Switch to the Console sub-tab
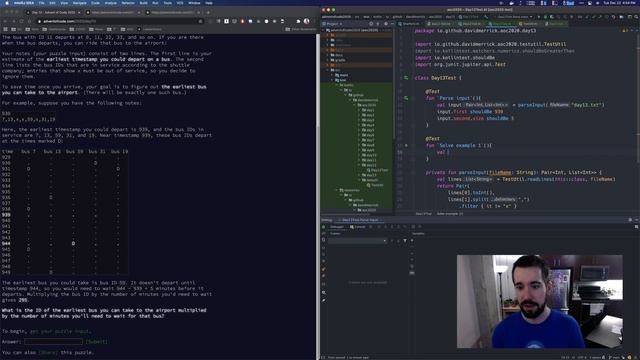The image size is (640, 360). [x=358, y=227]
